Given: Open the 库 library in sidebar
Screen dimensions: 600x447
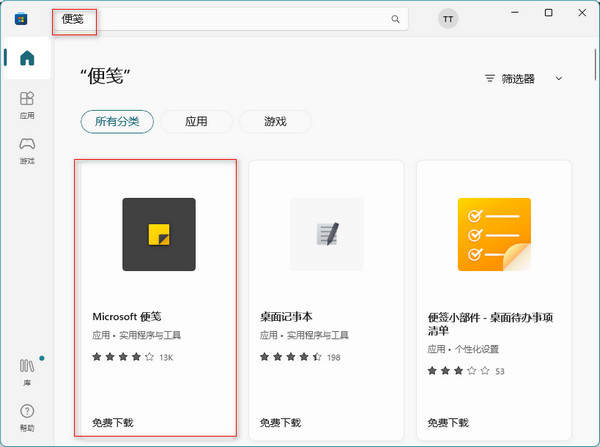Looking at the screenshot, I should click(x=27, y=372).
